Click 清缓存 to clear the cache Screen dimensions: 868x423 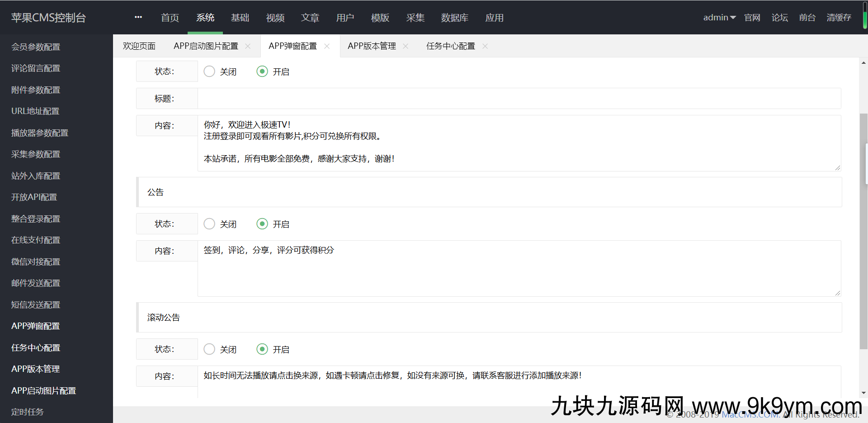click(x=839, y=17)
